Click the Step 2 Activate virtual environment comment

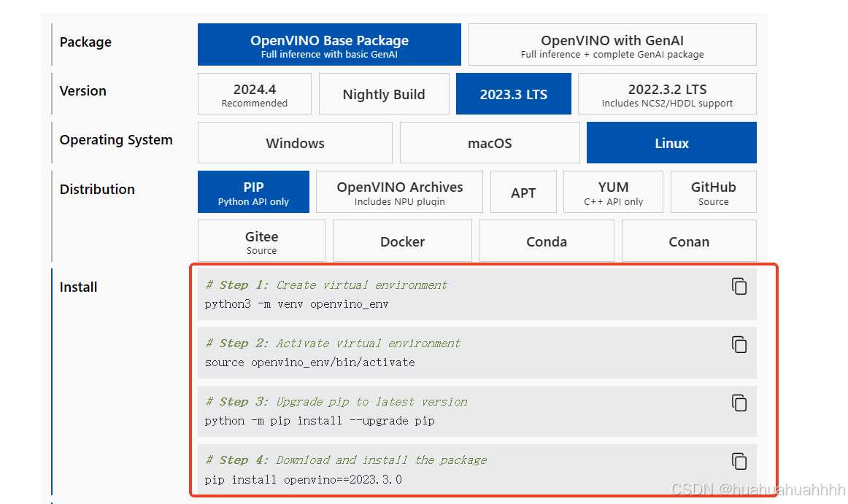click(333, 344)
